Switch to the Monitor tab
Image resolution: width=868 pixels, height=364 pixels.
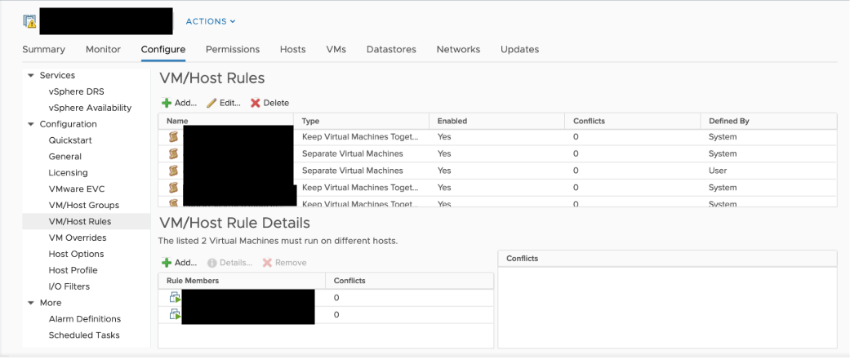tap(103, 49)
